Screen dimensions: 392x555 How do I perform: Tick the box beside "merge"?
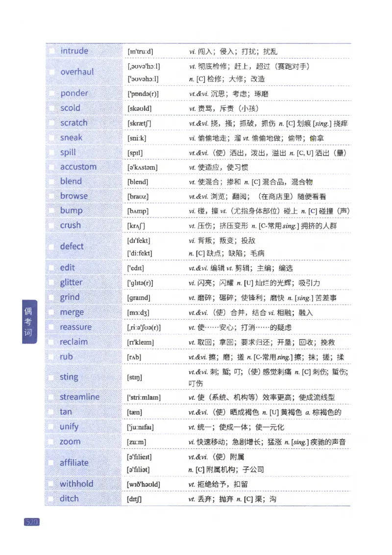click(x=52, y=312)
